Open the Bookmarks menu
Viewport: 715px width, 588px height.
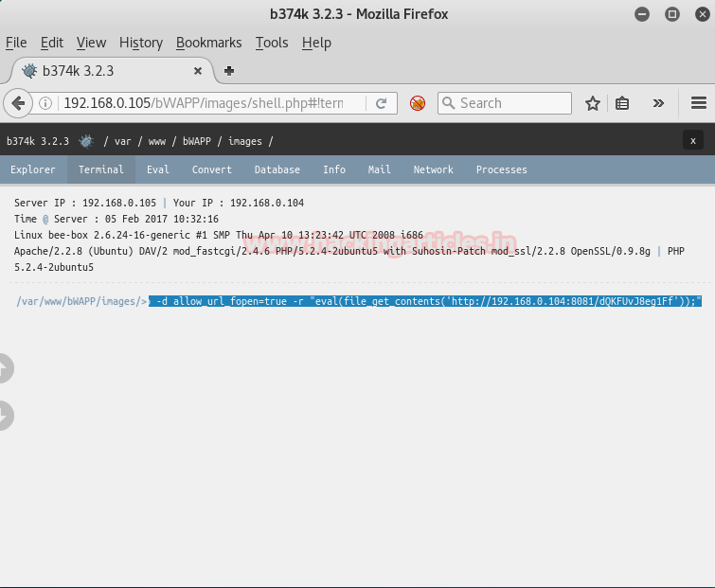click(x=209, y=43)
